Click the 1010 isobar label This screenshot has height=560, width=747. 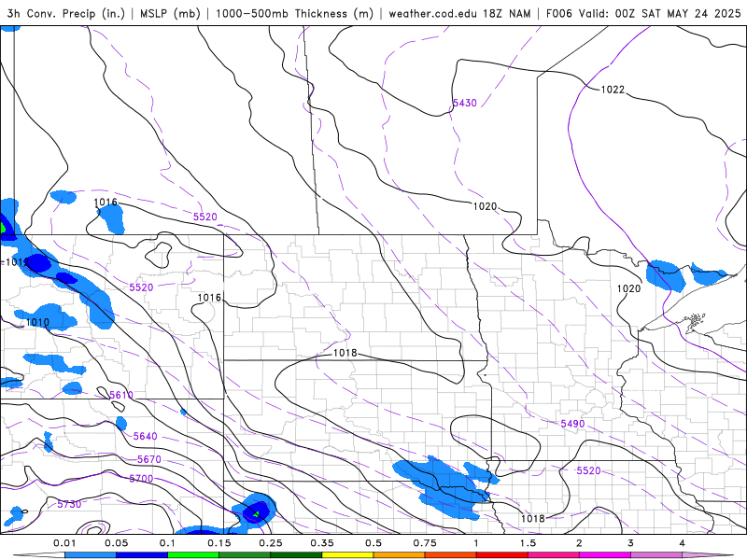point(37,322)
